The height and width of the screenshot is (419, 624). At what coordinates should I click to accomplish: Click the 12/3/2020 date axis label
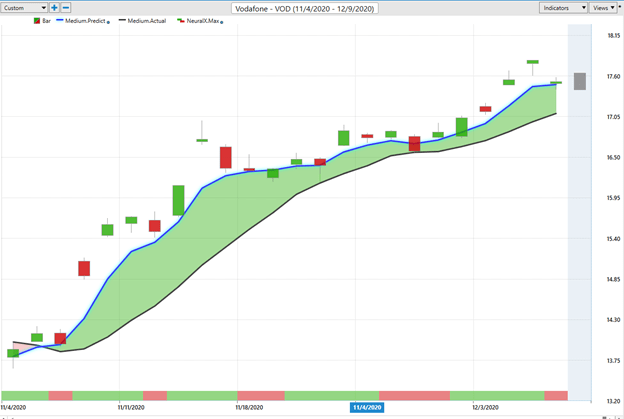(487, 407)
